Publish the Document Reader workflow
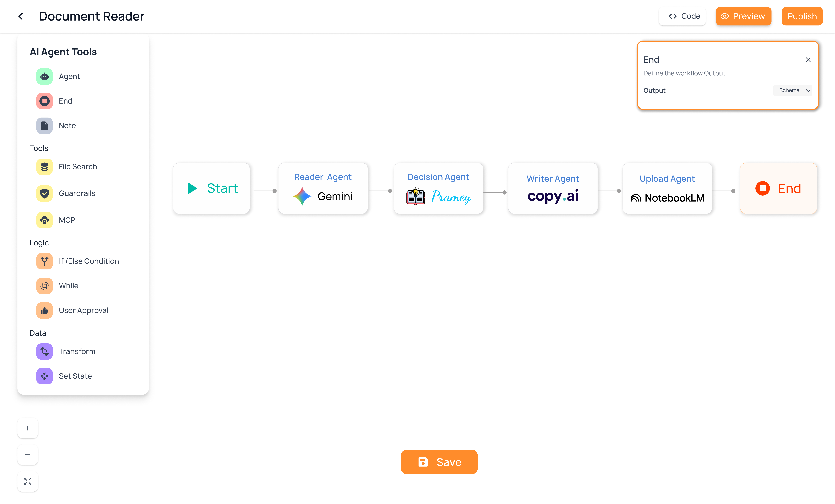This screenshot has width=835, height=504. pyautogui.click(x=802, y=16)
